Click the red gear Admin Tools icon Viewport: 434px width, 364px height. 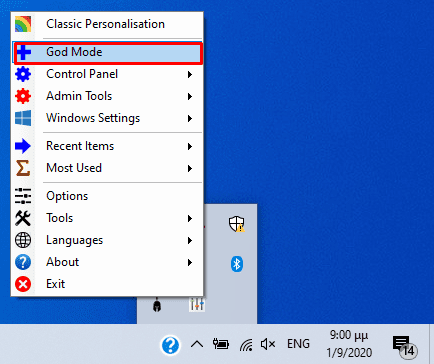[23, 96]
